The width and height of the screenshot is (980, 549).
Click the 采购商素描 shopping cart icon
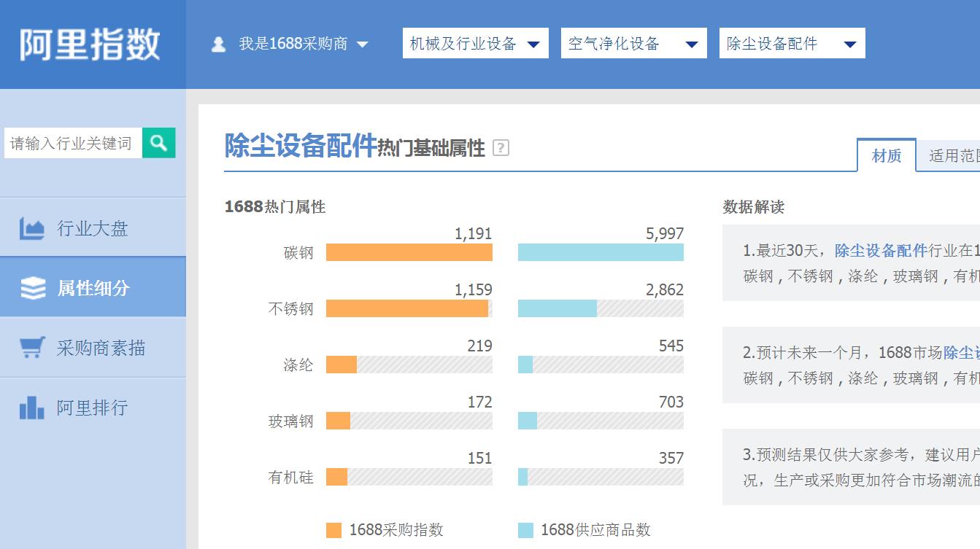point(32,348)
